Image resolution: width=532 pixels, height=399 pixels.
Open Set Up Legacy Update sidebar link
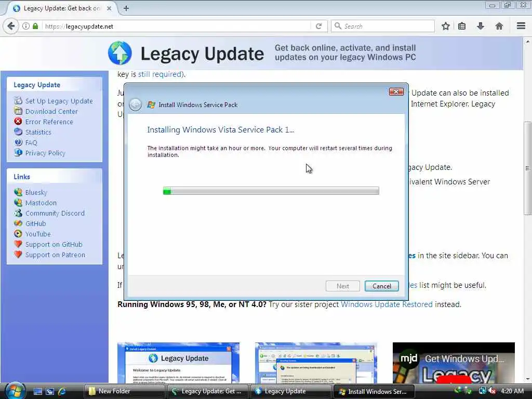(59, 101)
